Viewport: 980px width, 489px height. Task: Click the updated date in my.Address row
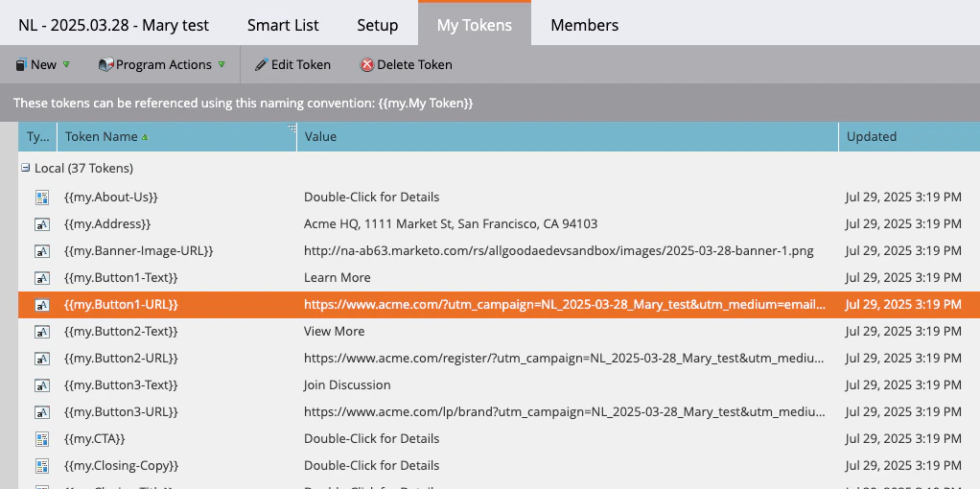(x=903, y=223)
